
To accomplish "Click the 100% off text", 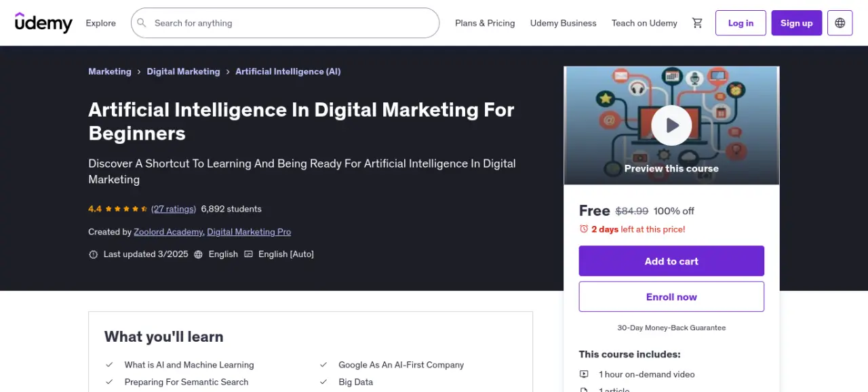I will [x=674, y=211].
